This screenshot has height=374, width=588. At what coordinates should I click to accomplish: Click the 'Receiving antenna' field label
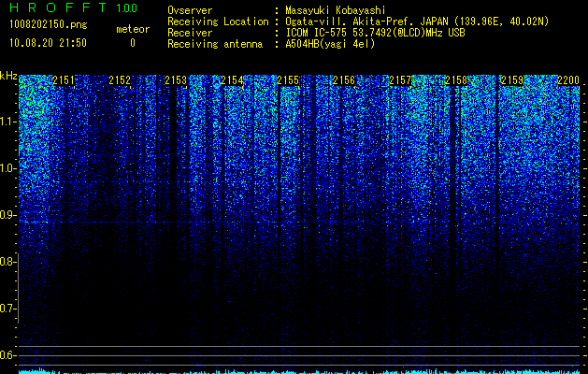tap(215, 44)
